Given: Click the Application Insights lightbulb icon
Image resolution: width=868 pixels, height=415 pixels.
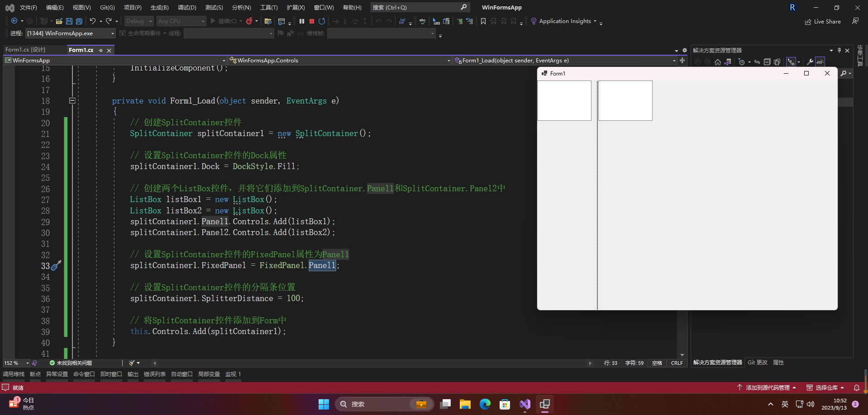Looking at the screenshot, I should coord(534,21).
